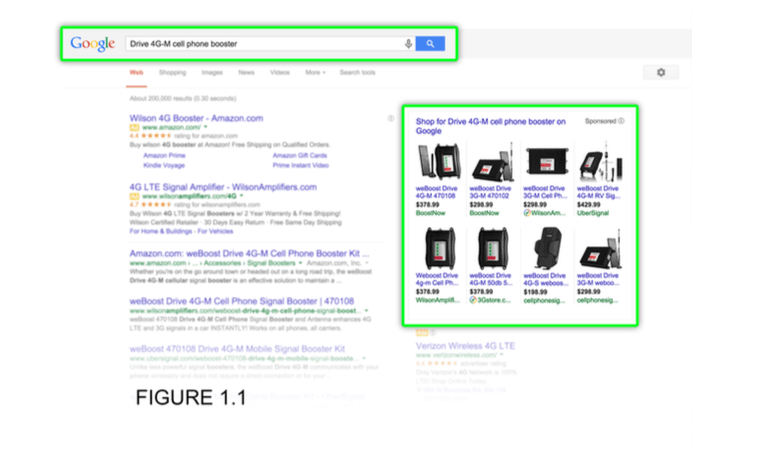Image resolution: width=781 pixels, height=460 pixels.
Task: Click the $429.99 price text
Action: (x=588, y=205)
